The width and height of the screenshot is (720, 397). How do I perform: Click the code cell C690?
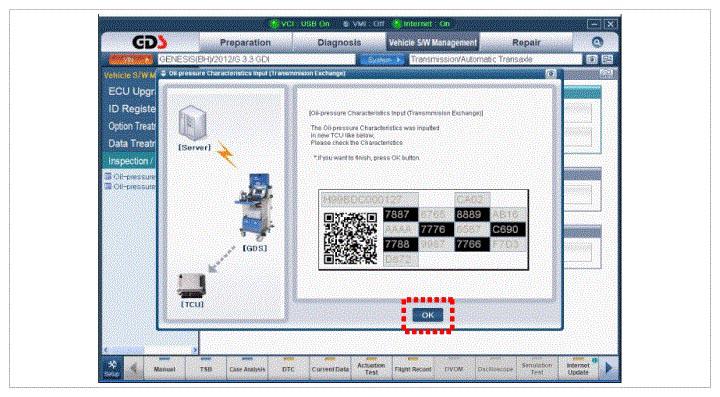(x=508, y=229)
